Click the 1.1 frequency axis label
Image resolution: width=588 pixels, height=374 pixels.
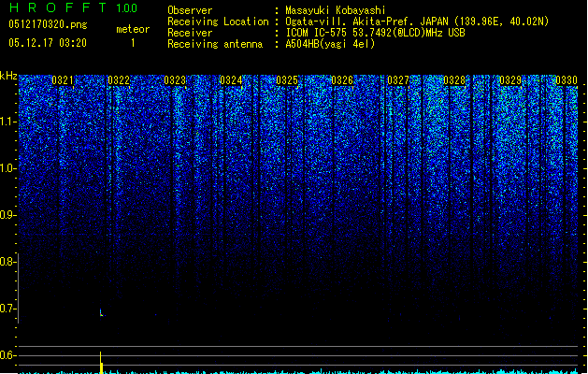tap(7, 122)
